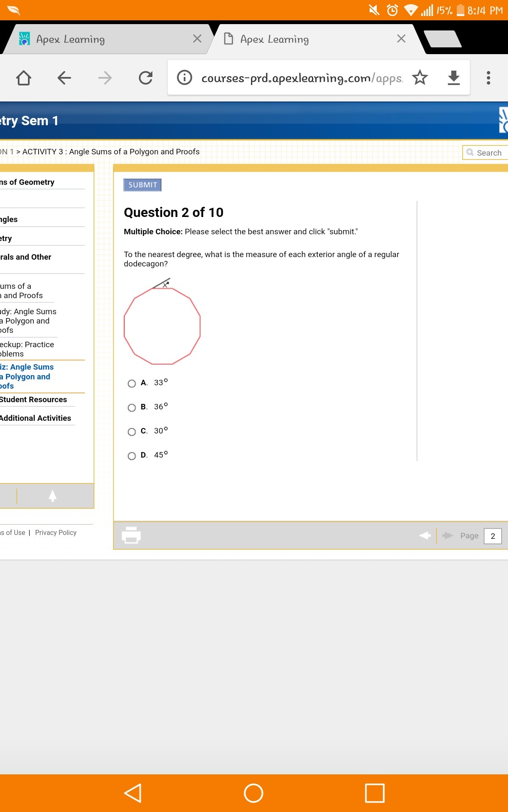508x812 pixels.
Task: Select answer C, 30 degrees
Action: [x=132, y=432]
